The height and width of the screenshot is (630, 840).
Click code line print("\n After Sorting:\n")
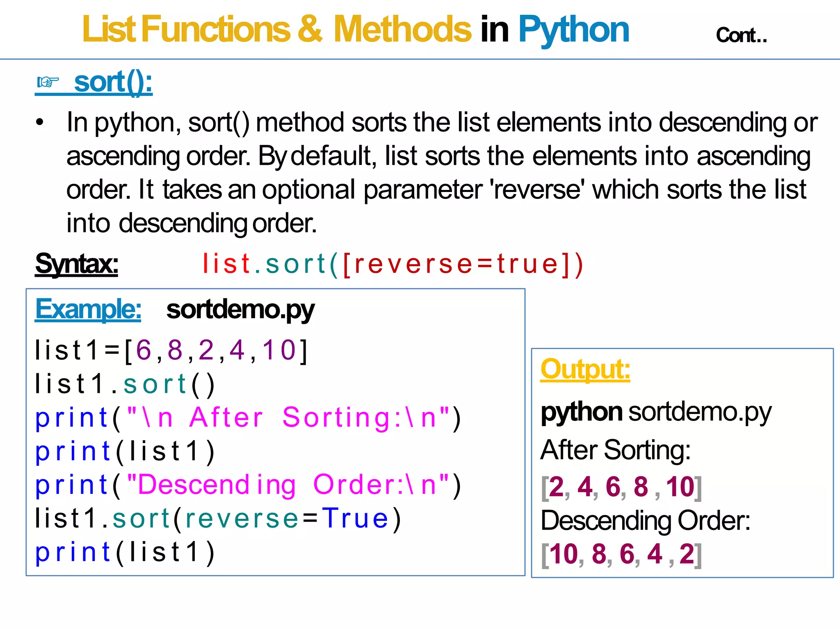(249, 418)
